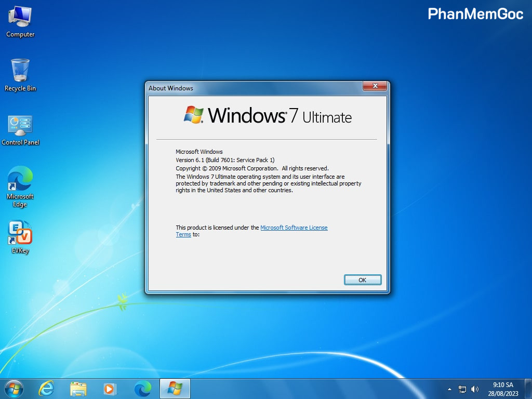Open Windows Media Player from taskbar
The width and height of the screenshot is (532, 399).
[110, 389]
